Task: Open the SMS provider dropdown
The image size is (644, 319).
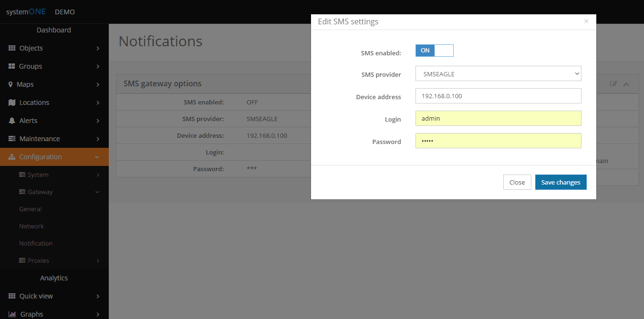Action: pos(498,74)
